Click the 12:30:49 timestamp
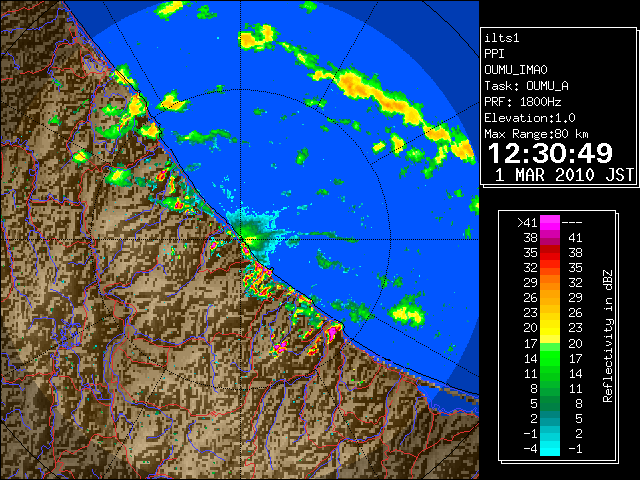The height and width of the screenshot is (480, 640). coord(550,154)
